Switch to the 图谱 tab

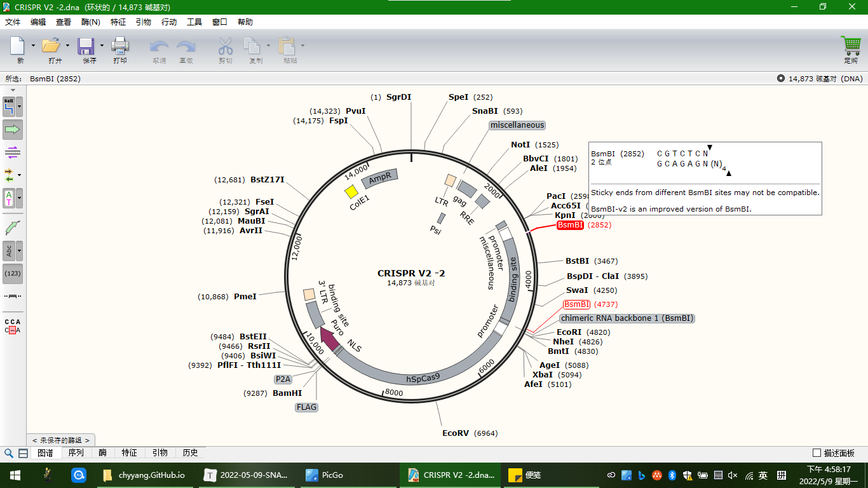pos(46,453)
